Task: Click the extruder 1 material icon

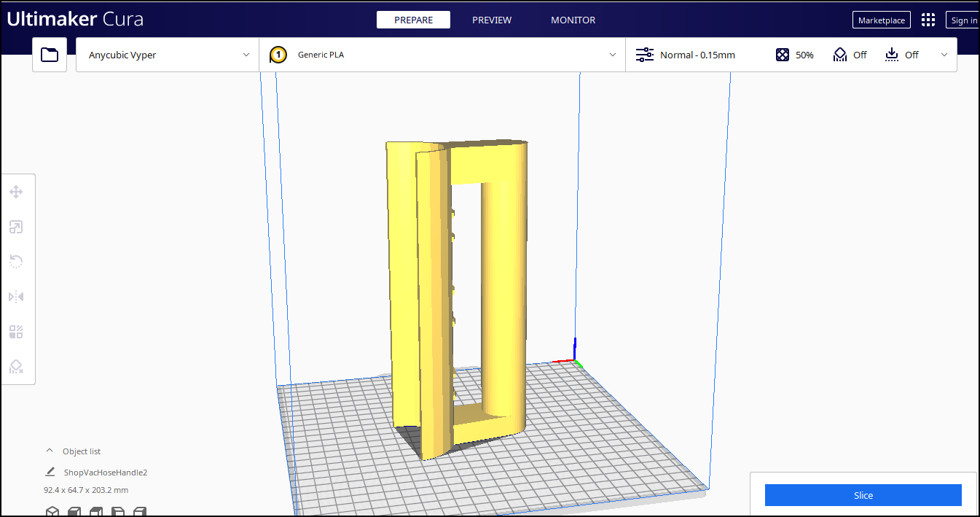Action: [x=278, y=55]
